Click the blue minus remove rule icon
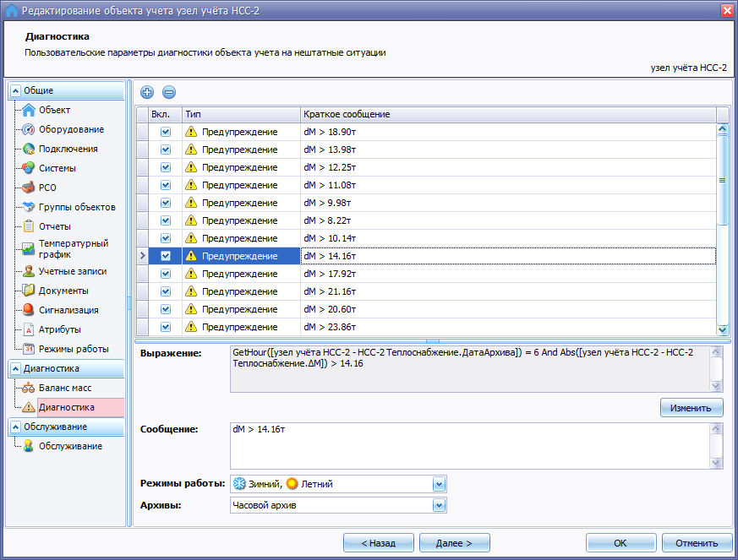The image size is (738, 560). point(169,92)
